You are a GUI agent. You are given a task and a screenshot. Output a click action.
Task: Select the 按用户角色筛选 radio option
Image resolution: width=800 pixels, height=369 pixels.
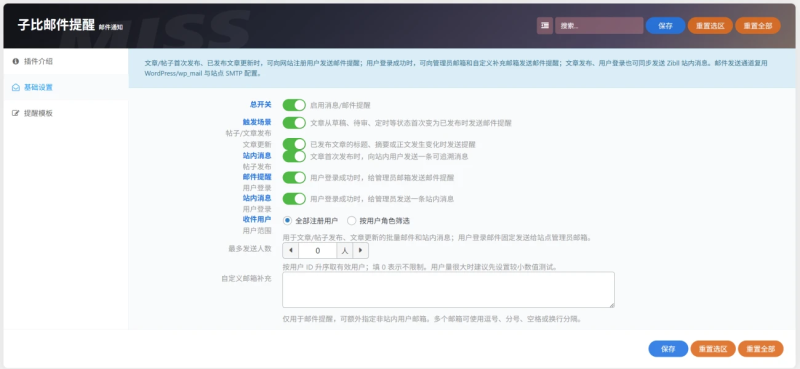point(352,221)
